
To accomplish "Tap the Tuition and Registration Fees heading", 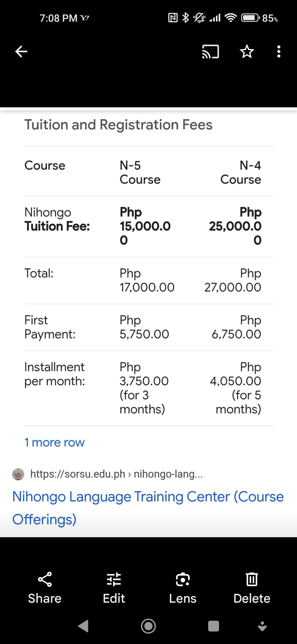I will pyautogui.click(x=119, y=125).
